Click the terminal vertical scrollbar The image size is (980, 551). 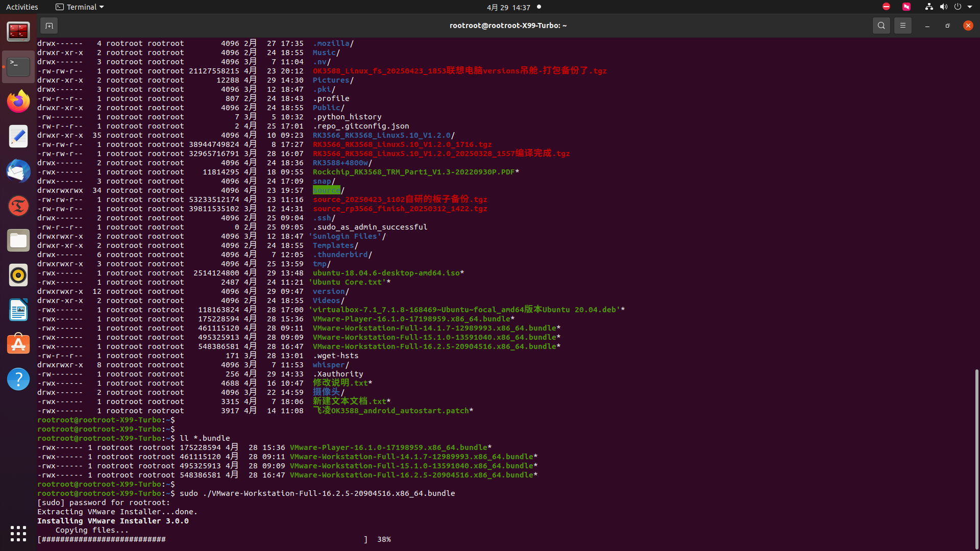click(x=976, y=459)
